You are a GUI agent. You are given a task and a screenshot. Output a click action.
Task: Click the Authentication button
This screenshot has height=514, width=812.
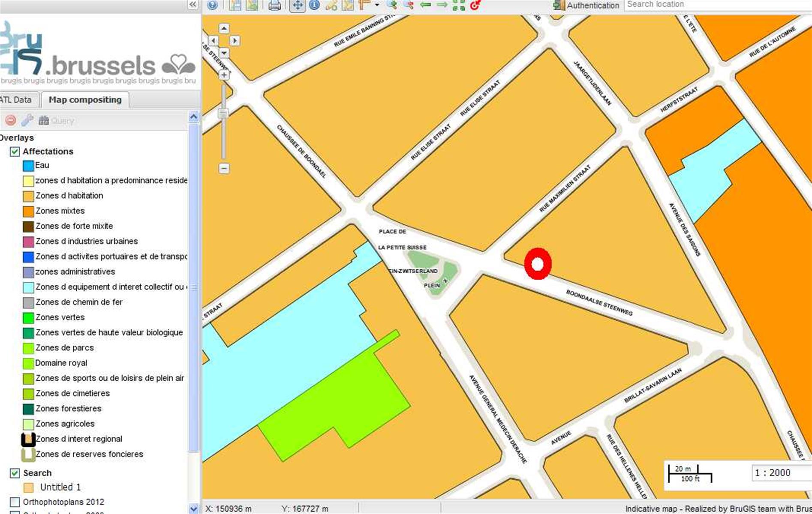pos(587,5)
